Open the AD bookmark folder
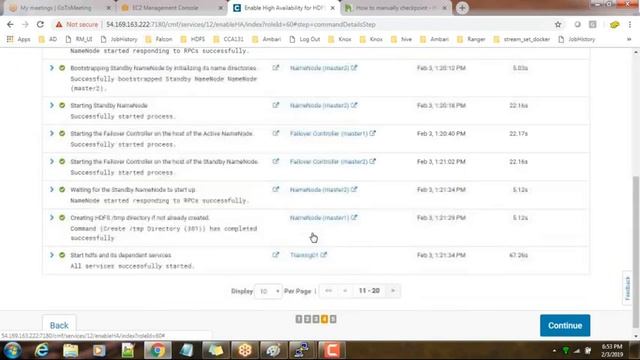The image size is (640, 360). coord(48,39)
